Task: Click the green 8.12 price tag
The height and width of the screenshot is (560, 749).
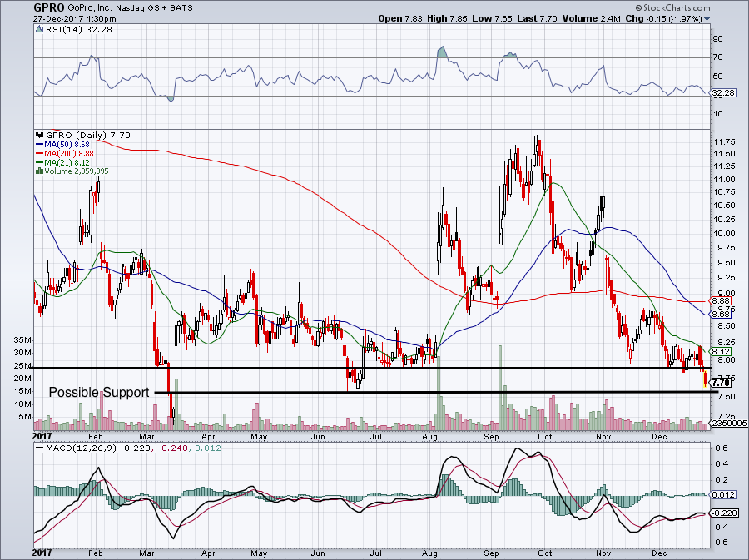Action: [x=722, y=352]
